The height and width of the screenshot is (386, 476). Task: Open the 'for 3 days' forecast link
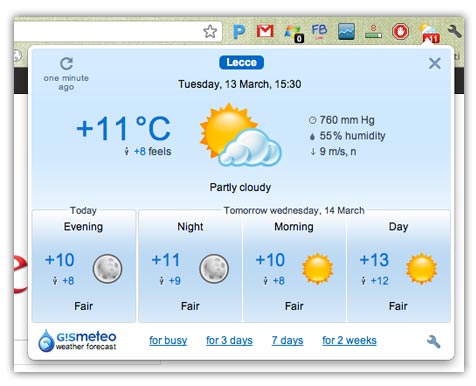(x=229, y=340)
